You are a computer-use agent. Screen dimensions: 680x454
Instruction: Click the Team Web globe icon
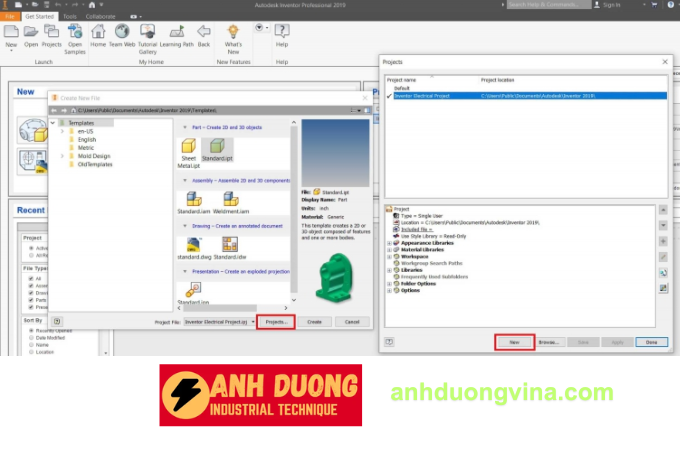pos(121,34)
